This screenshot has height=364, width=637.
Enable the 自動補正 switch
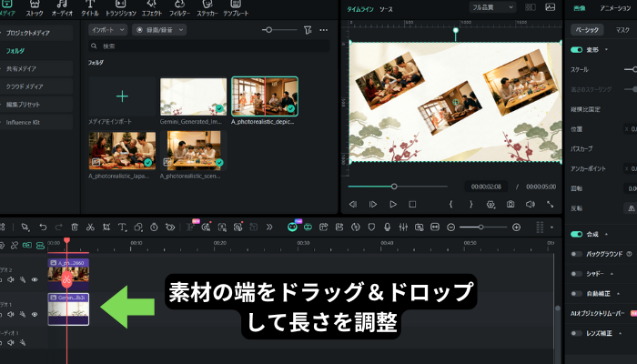pyautogui.click(x=576, y=294)
